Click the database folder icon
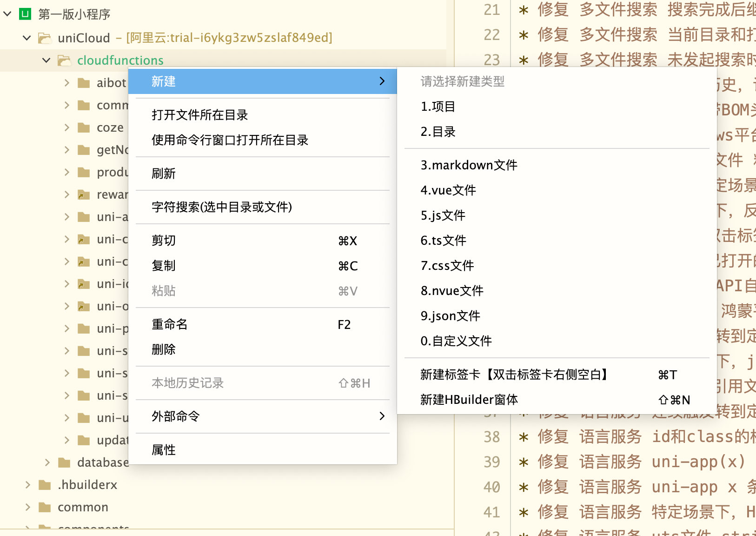 [64, 462]
